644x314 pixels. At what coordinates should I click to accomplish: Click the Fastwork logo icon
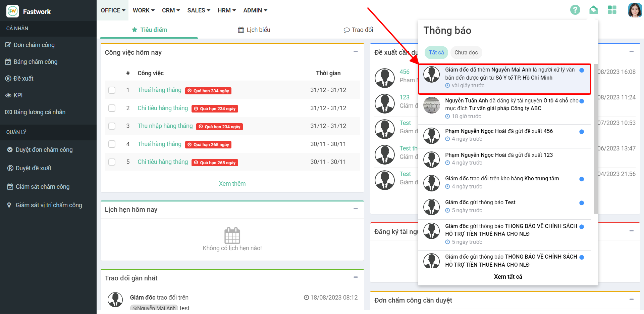tap(13, 11)
